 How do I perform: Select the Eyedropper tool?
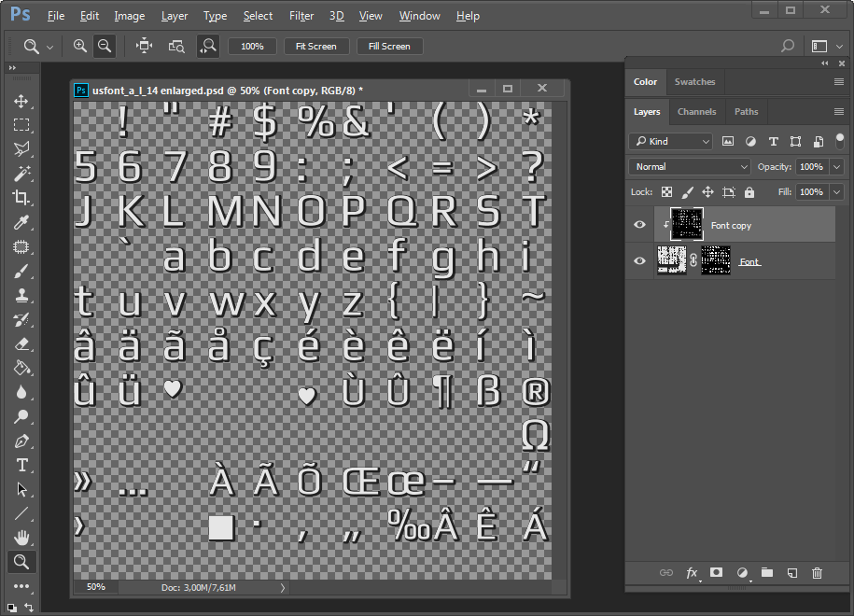[x=21, y=222]
